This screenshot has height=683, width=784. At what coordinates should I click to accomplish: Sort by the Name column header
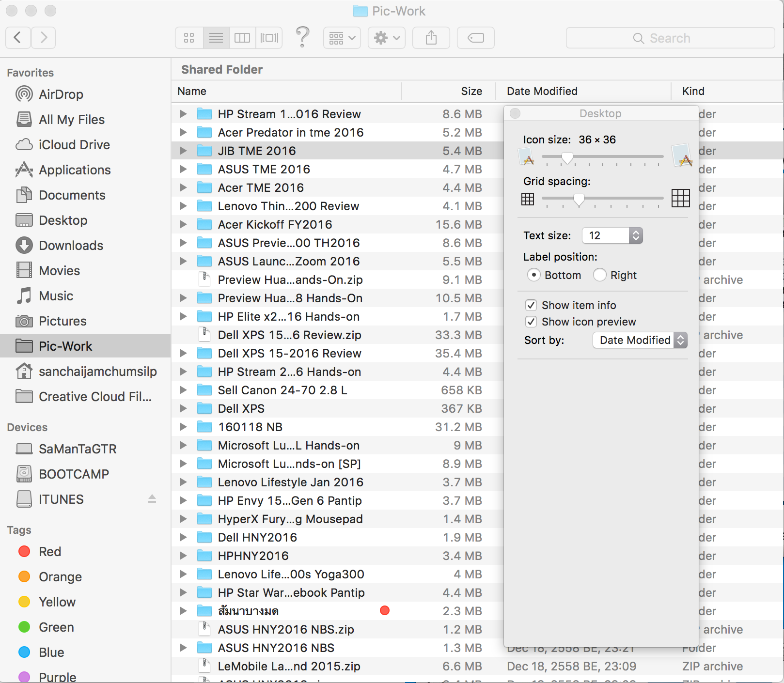(x=286, y=91)
